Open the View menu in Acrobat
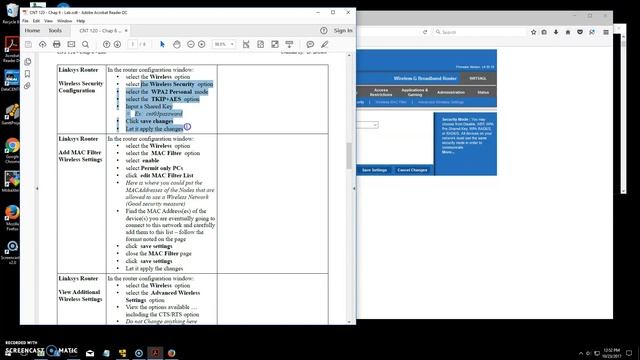Screen dimensions: 640x360 click(48, 21)
